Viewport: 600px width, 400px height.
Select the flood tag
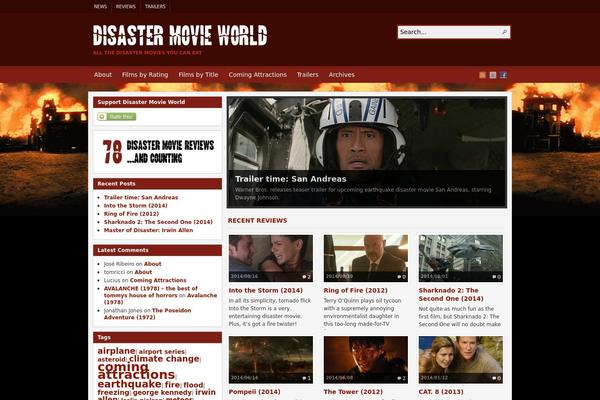(193, 385)
